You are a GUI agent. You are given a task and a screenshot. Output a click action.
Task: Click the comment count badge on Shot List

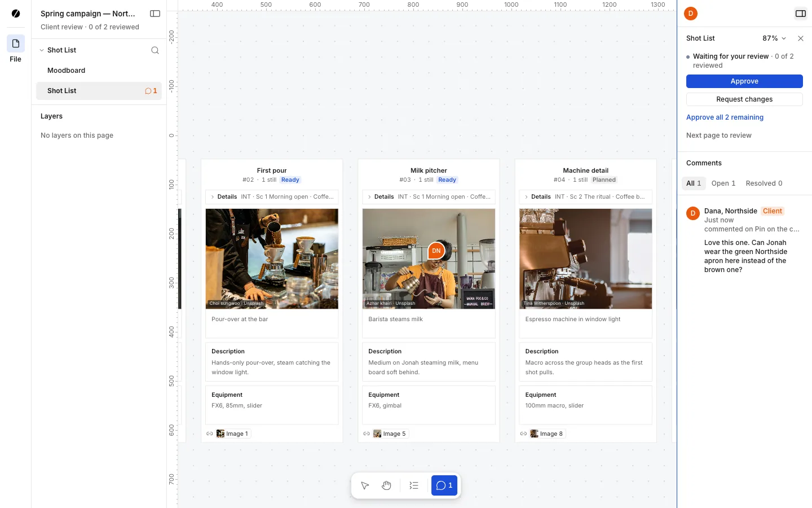(x=151, y=91)
